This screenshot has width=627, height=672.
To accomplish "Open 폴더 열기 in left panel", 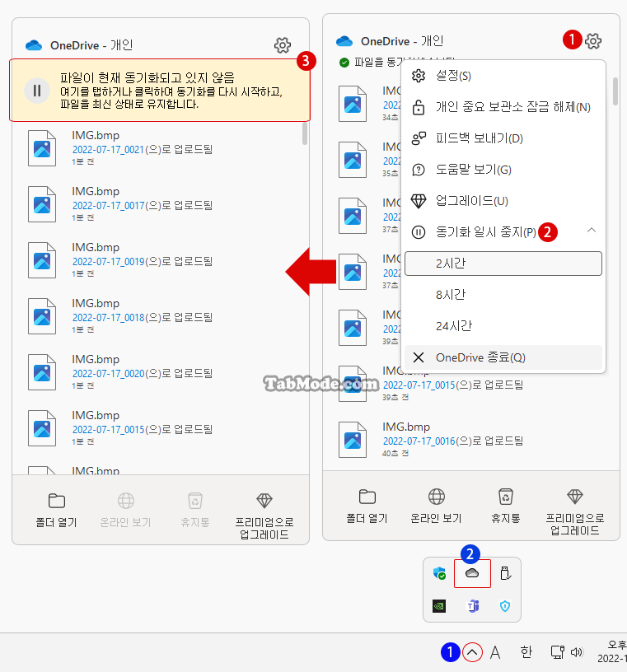I will pos(56,510).
